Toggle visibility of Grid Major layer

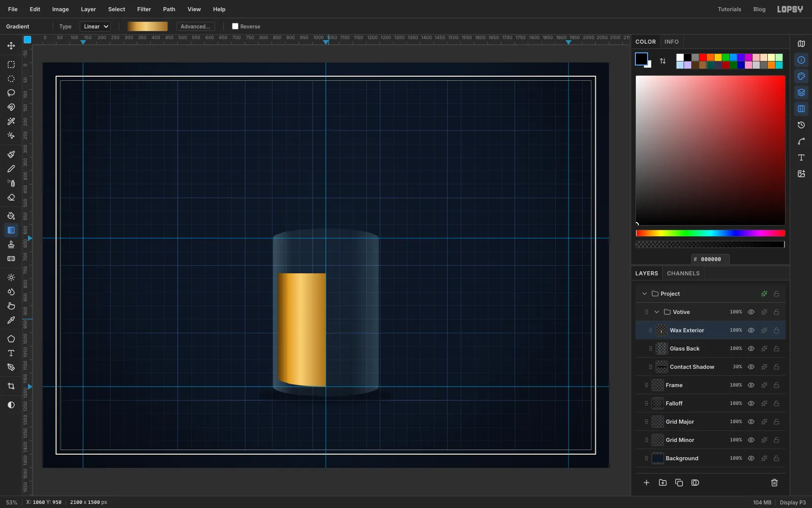pyautogui.click(x=751, y=422)
